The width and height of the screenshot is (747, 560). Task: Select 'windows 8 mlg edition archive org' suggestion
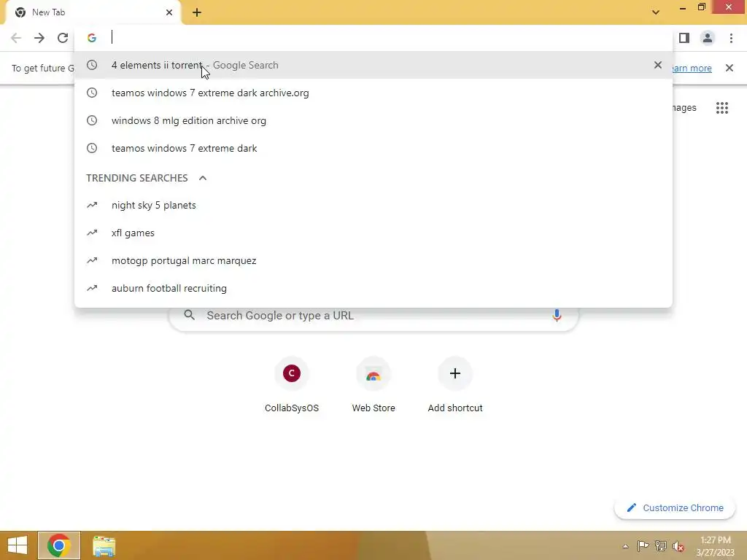point(373,120)
